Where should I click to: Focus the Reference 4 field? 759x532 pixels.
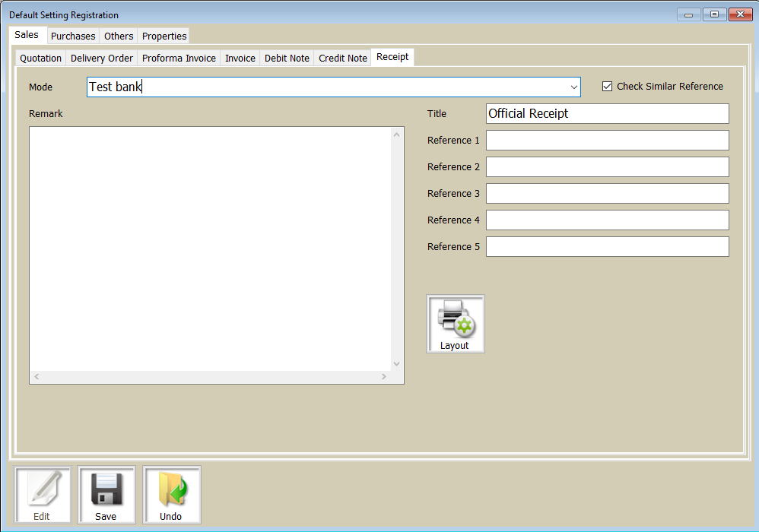click(608, 220)
